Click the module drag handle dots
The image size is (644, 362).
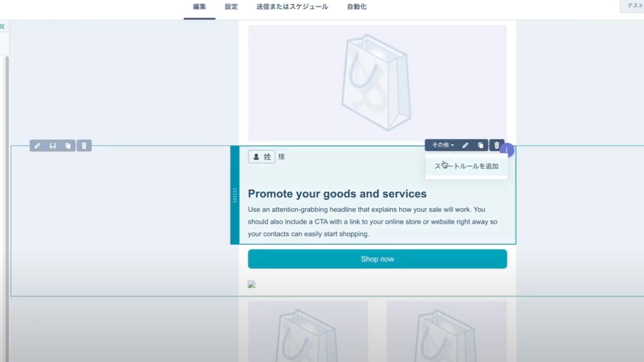[235, 195]
